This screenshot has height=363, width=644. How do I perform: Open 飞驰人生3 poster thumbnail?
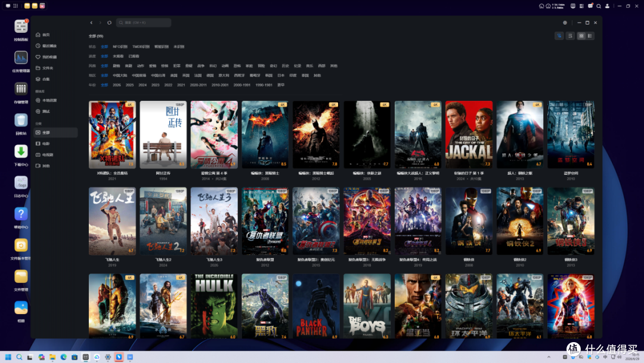pos(214,221)
